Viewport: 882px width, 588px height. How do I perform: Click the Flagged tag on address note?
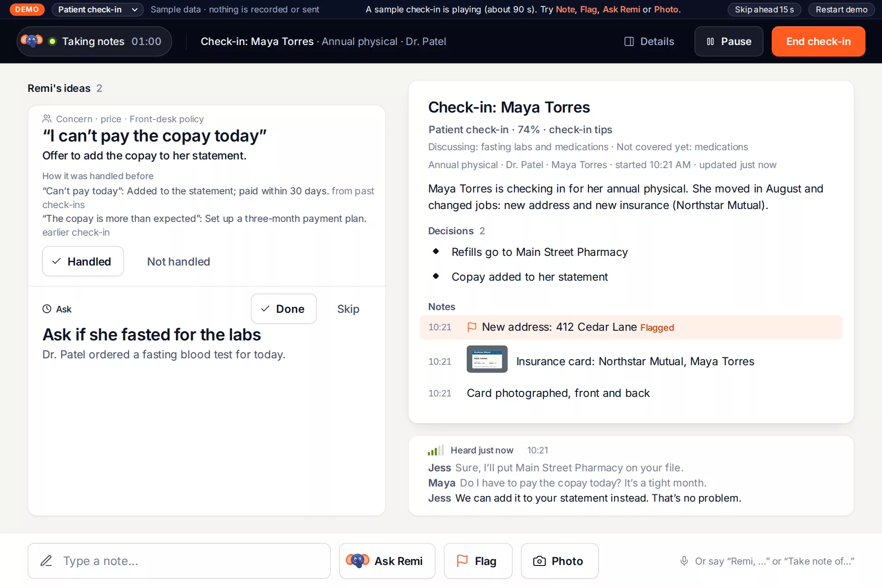click(x=657, y=328)
